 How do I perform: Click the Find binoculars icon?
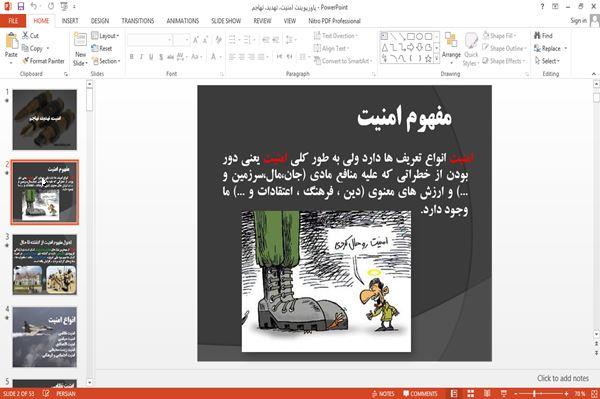[537, 35]
